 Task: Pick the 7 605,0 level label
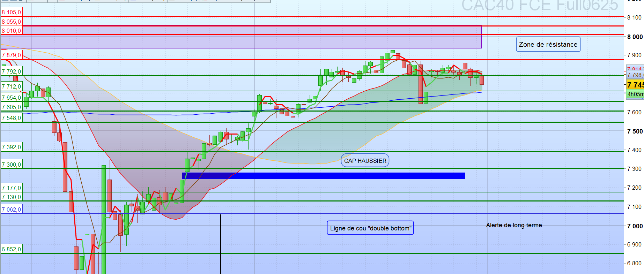12,107
